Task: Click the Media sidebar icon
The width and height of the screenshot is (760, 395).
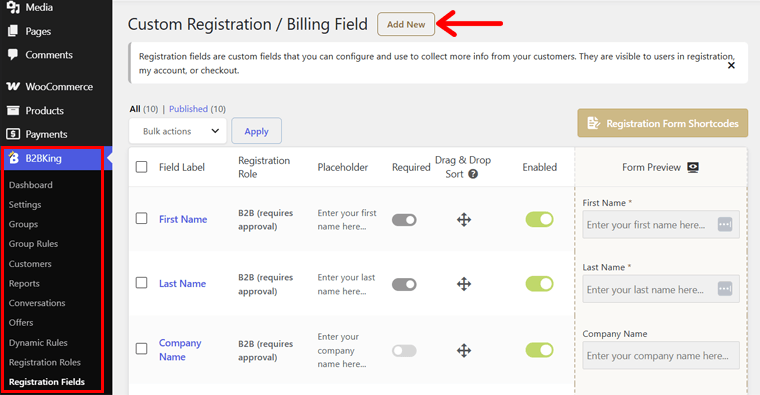Action: (13, 7)
